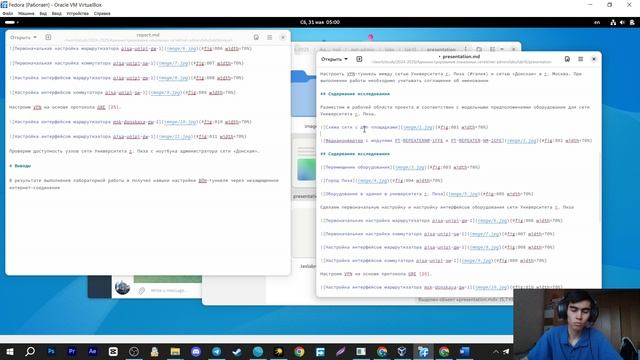Image resolution: width=640 pixels, height=360 pixels.
Task: Click the Telegram tray icon
Action: (506, 351)
